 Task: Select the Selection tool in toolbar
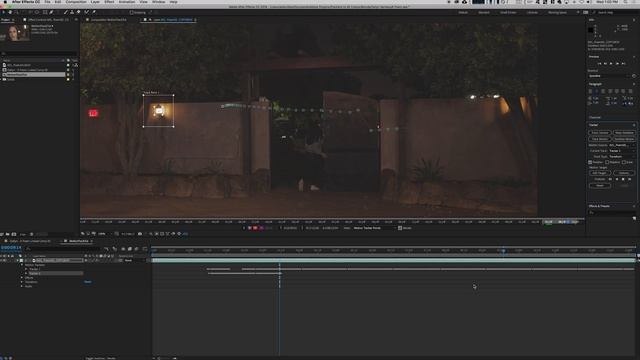(x=3, y=12)
